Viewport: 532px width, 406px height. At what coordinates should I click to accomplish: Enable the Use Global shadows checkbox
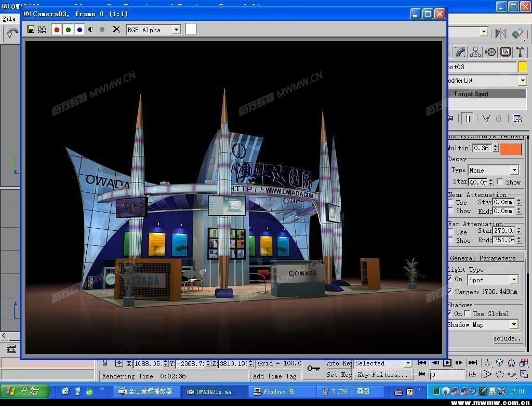tap(468, 313)
